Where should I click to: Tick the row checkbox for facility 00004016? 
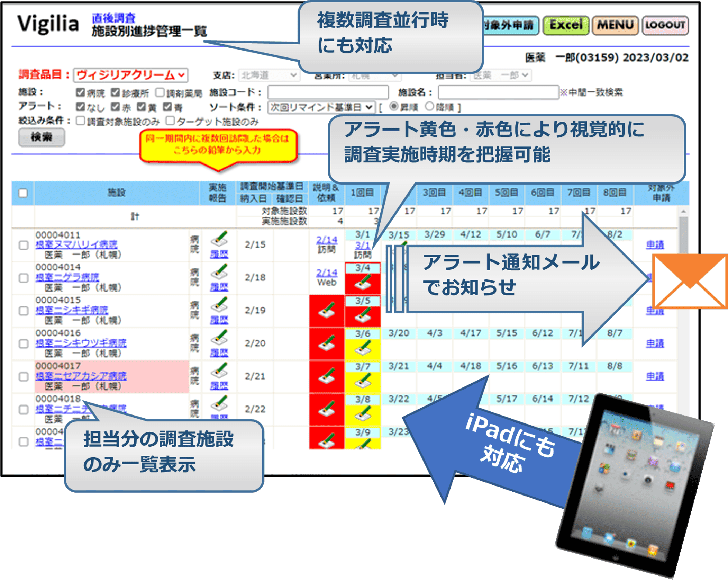point(23,344)
